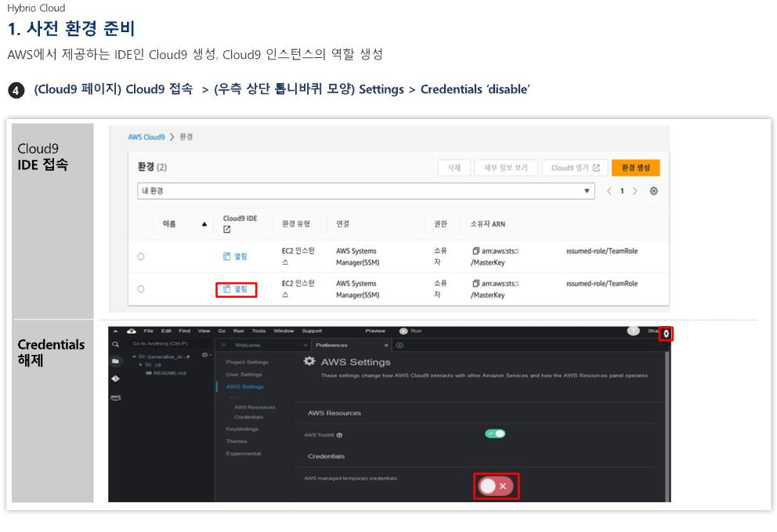Screen dimensions: 777x532
Task: Click 열림 link in first environment row
Action: [236, 256]
